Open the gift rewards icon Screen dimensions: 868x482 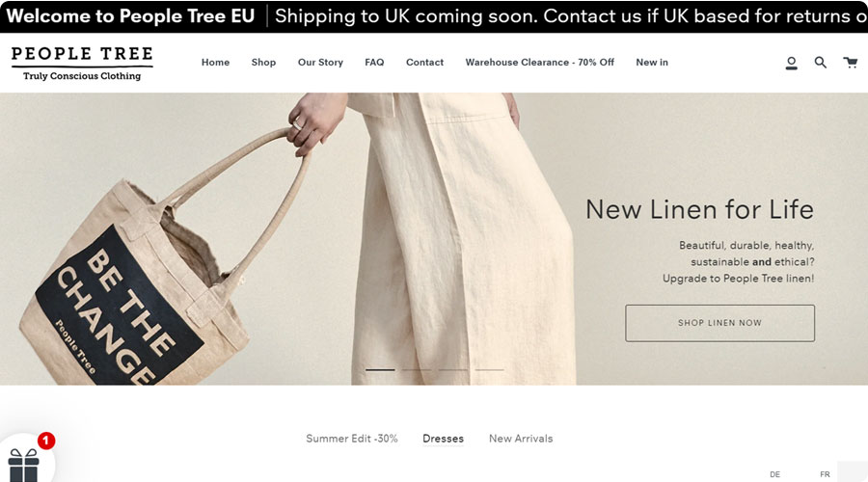click(x=23, y=466)
